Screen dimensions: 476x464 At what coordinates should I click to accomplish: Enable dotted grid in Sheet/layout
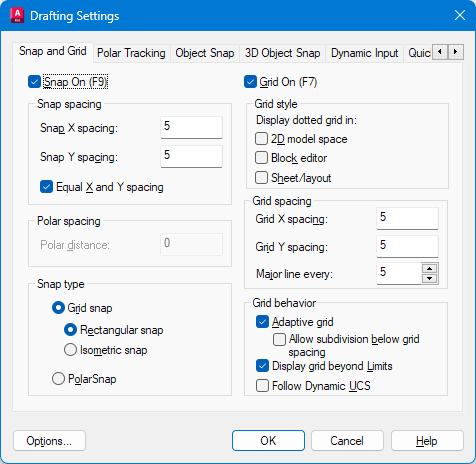coord(261,178)
